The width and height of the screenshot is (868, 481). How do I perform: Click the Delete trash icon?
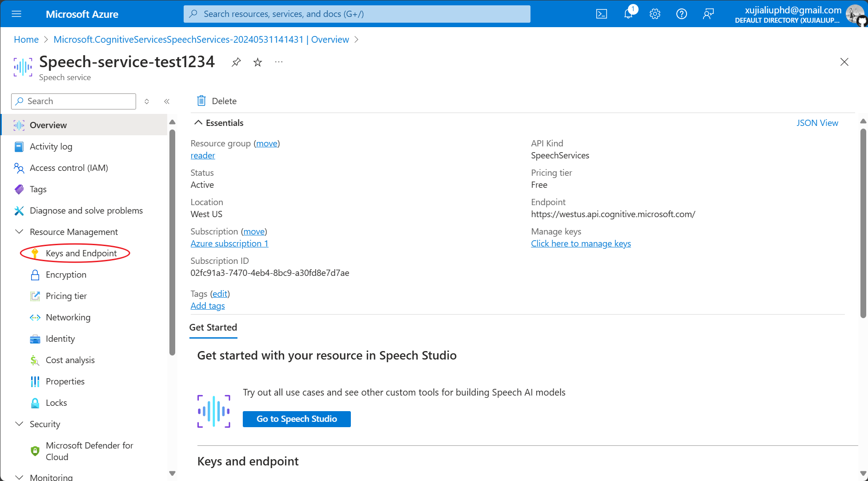pos(201,101)
